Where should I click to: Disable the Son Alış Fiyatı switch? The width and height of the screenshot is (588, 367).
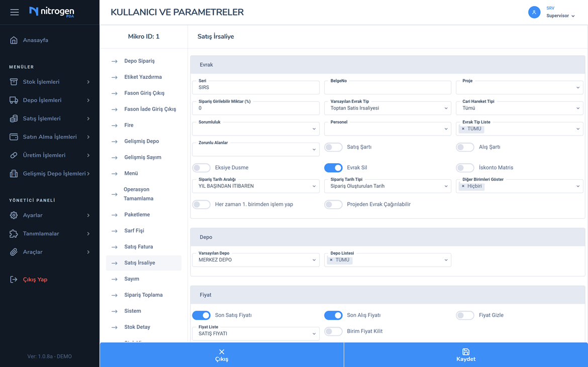point(333,315)
